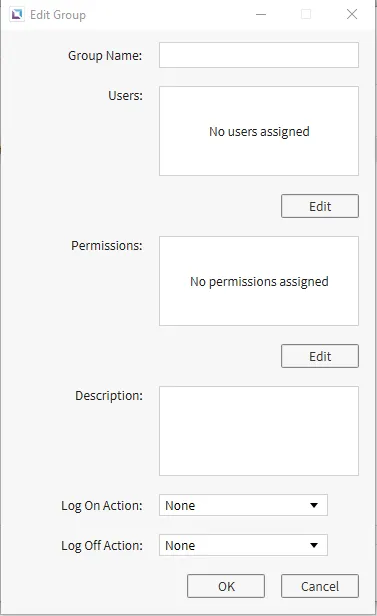
Task: Focus the Description text area
Action: point(259,431)
